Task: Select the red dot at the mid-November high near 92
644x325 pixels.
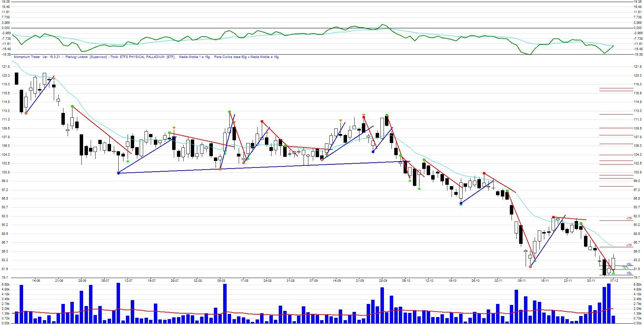Action: (x=553, y=217)
